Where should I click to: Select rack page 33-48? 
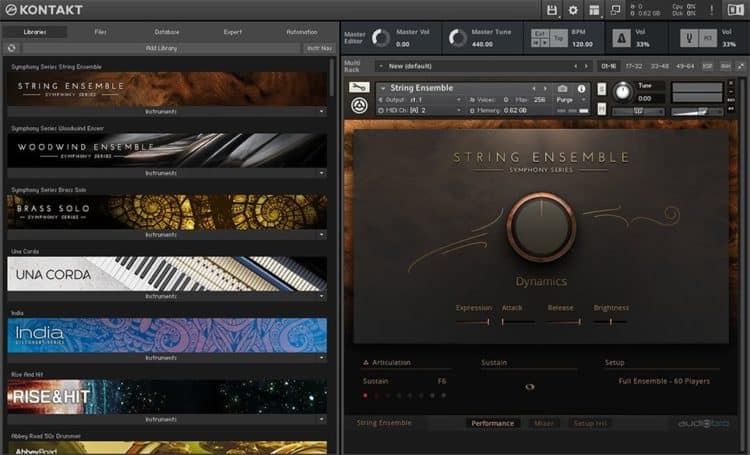pyautogui.click(x=660, y=66)
